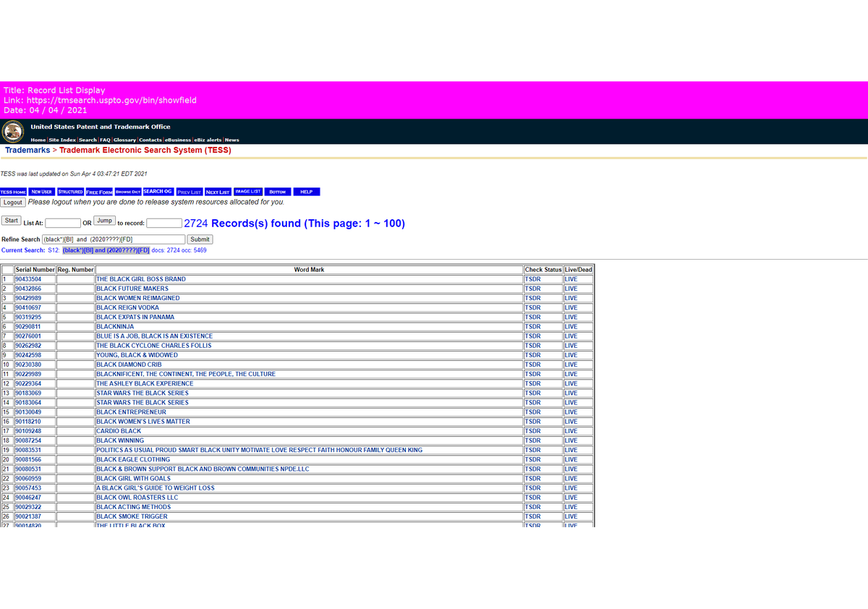
Task: Open serial number 90276001
Action: (28, 336)
